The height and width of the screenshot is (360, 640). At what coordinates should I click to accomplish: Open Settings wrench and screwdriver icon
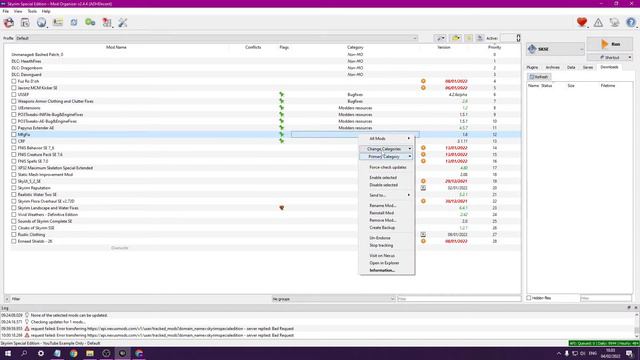tap(123, 23)
